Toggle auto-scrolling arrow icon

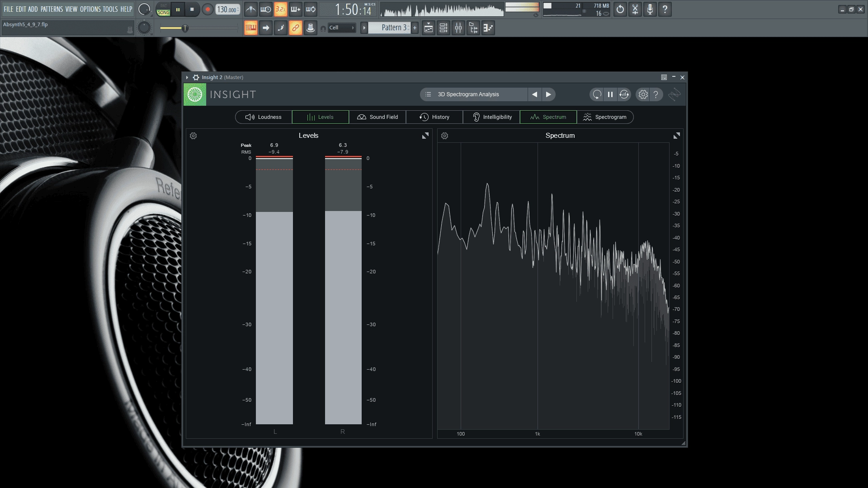(266, 28)
